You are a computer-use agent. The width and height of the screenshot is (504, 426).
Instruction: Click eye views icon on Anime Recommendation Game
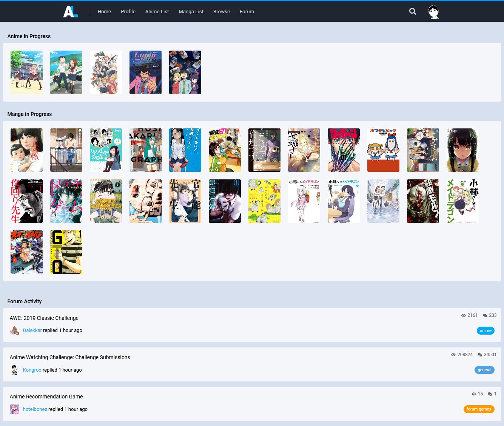tap(473, 394)
